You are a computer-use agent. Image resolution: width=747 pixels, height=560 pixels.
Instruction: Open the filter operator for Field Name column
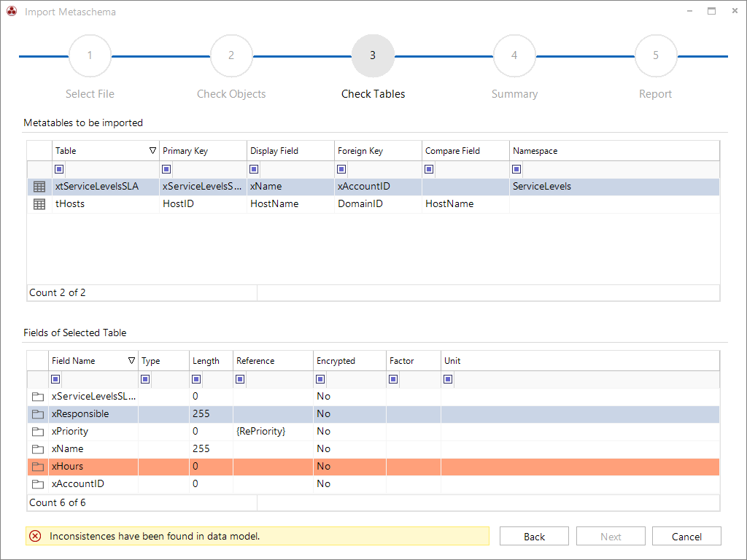55,379
